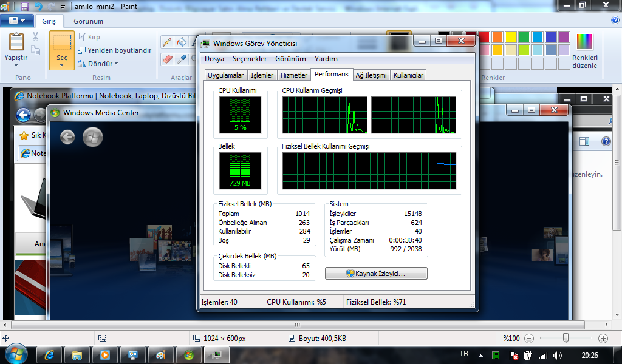Click the Paint Help question mark icon
The image size is (622, 364).
(x=615, y=21)
